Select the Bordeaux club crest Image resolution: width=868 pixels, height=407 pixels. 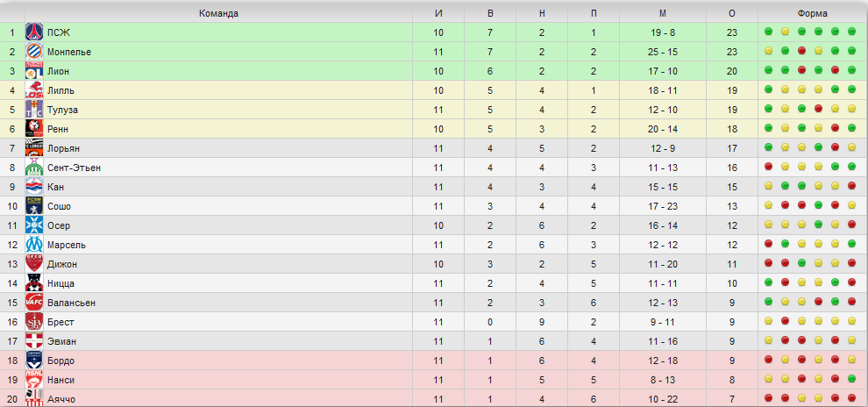point(34,361)
